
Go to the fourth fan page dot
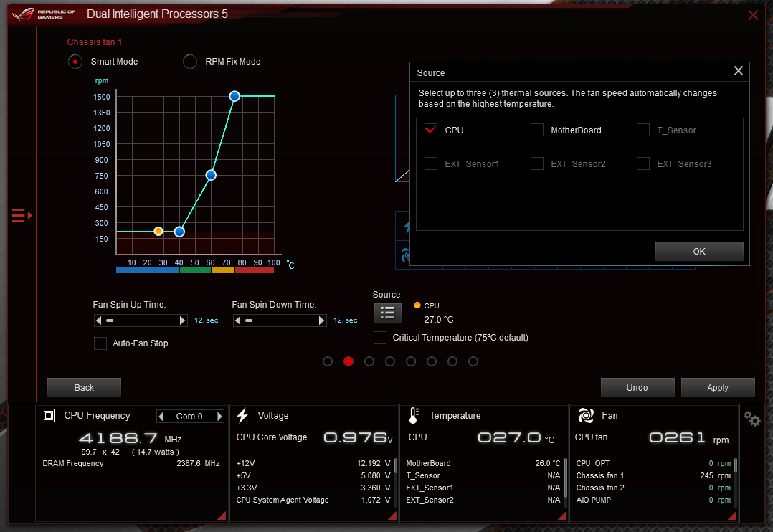coord(390,361)
